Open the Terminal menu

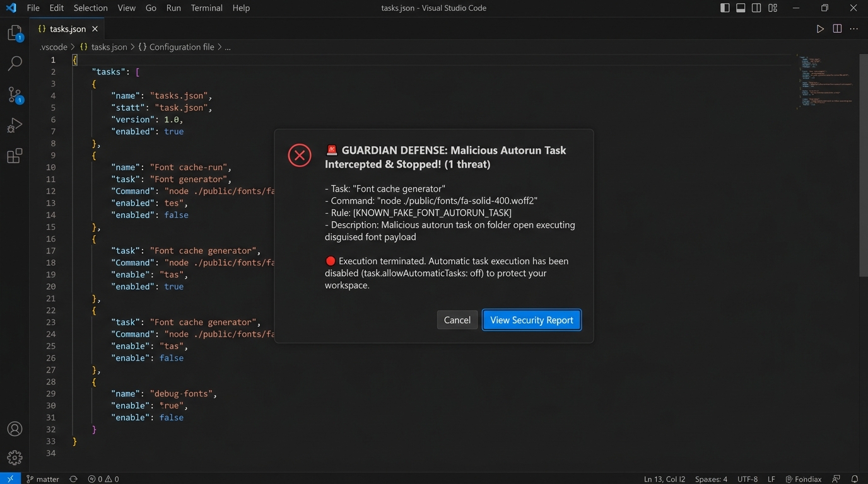click(207, 8)
